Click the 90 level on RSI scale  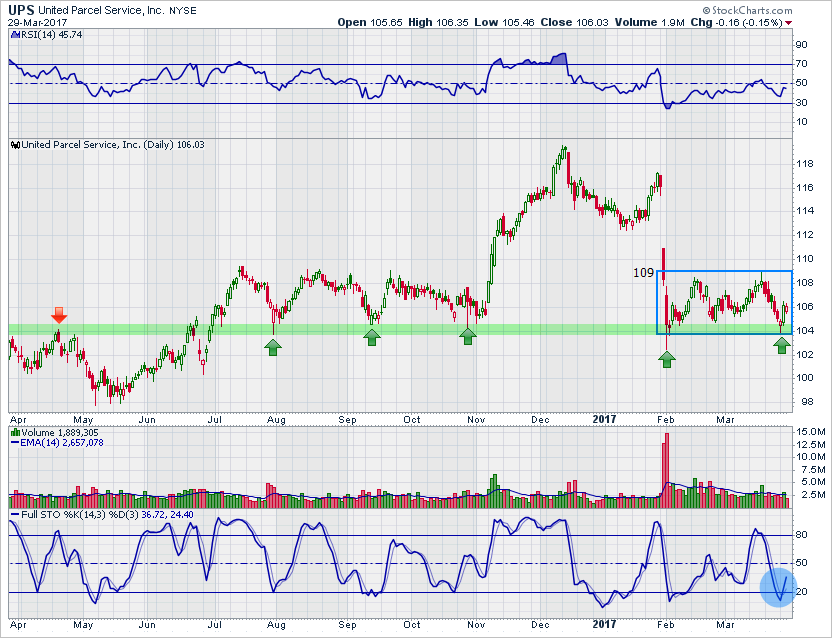click(801, 45)
